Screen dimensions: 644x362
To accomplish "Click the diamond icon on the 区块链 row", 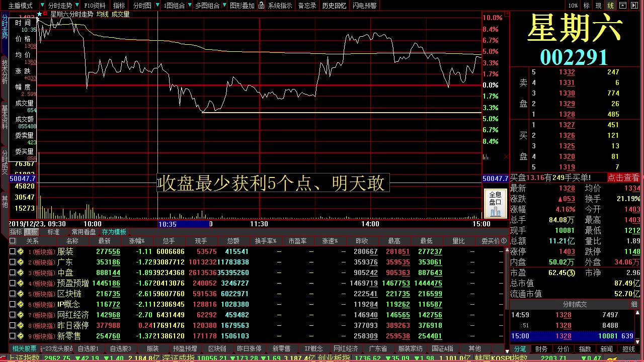I will tap(21, 294).
